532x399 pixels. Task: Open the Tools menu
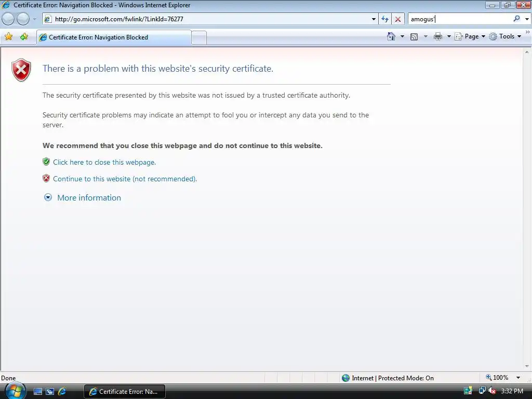coord(505,36)
